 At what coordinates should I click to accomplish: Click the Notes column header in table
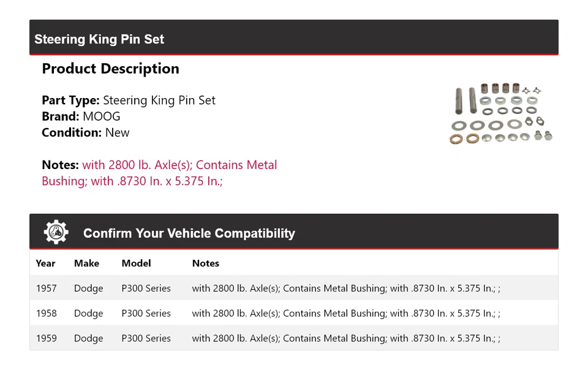[205, 263]
